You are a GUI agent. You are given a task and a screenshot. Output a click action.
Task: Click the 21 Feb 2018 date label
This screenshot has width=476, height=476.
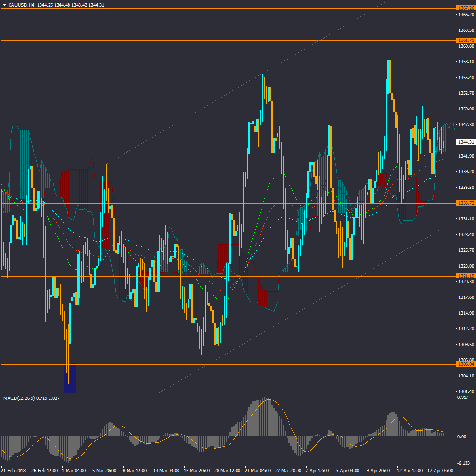14,470
